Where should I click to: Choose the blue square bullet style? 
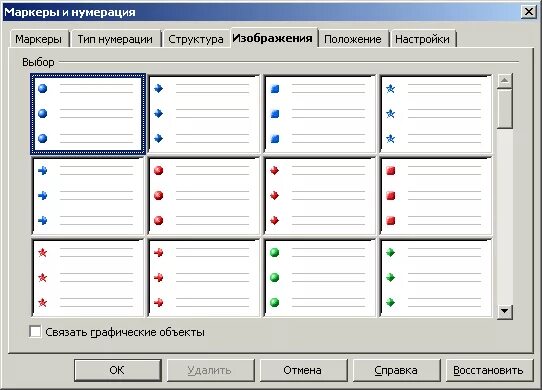tap(320, 114)
